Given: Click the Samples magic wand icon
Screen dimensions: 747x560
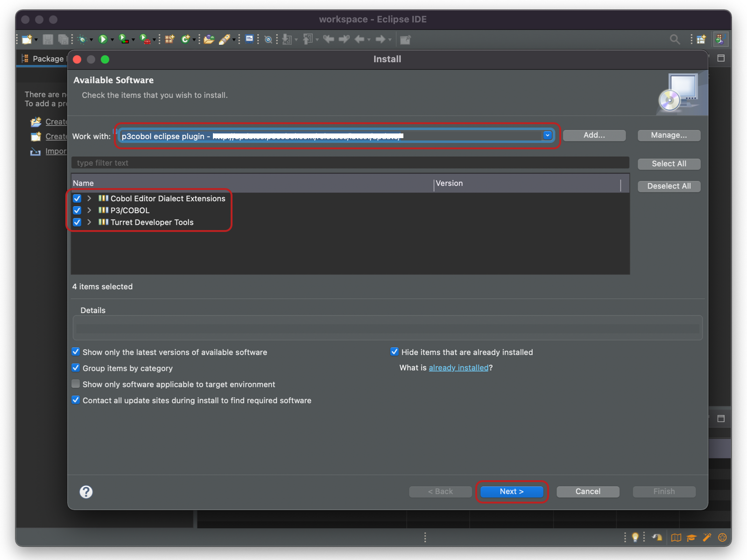Looking at the screenshot, I should (x=707, y=538).
